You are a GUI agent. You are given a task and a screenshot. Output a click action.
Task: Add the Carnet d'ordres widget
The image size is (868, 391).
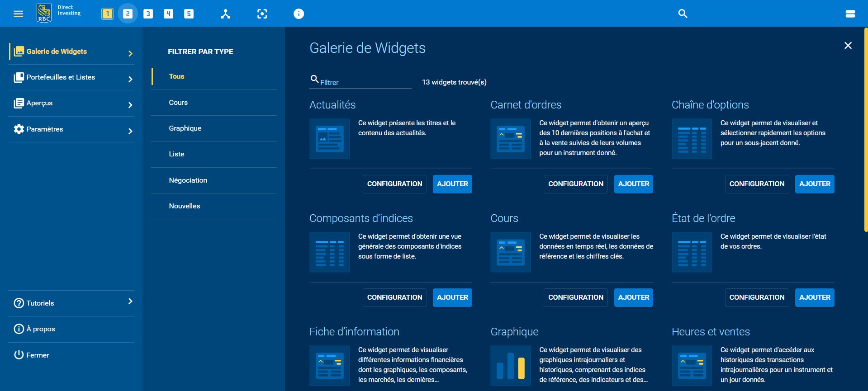pos(634,184)
